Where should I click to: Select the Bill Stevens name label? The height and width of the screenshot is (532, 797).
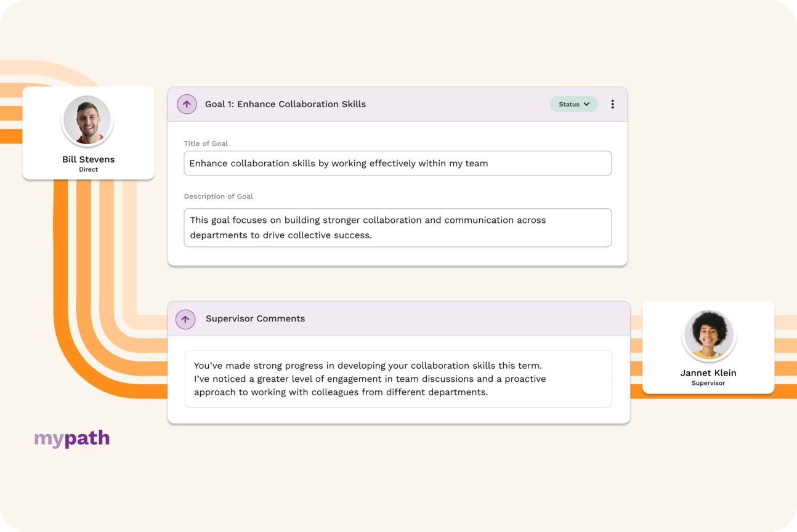point(88,159)
